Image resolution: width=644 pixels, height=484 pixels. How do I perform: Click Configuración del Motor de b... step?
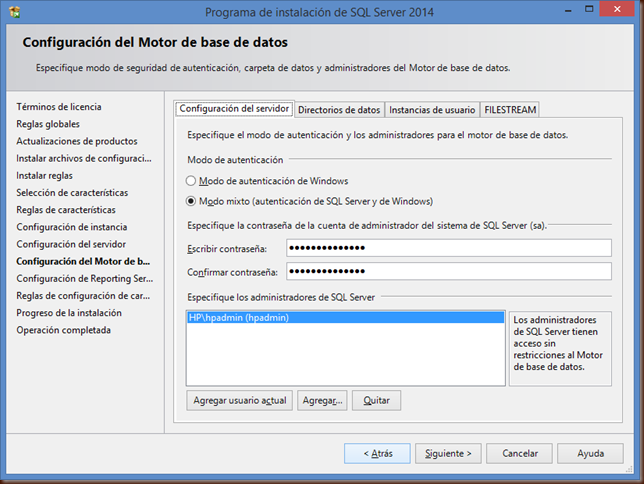83,262
